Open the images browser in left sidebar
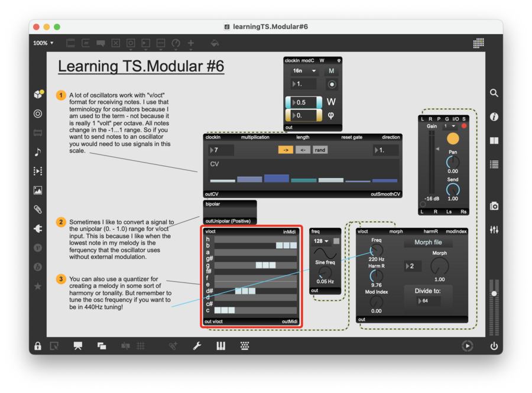 point(38,190)
